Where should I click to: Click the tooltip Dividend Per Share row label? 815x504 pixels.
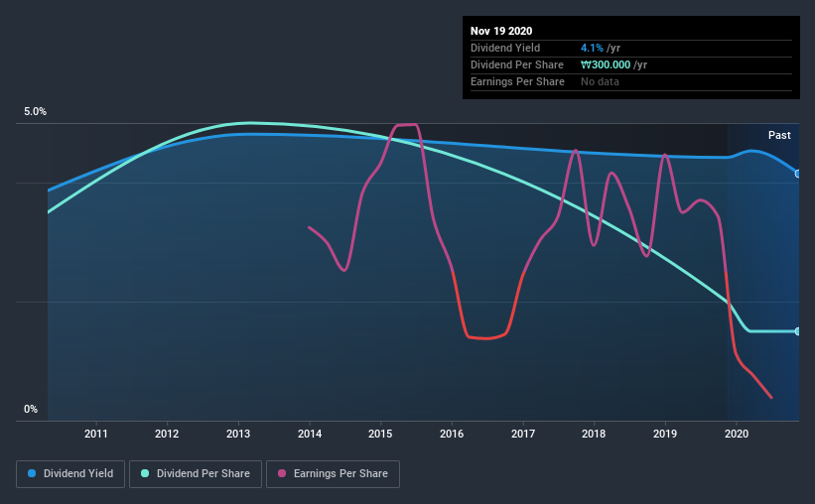[516, 64]
